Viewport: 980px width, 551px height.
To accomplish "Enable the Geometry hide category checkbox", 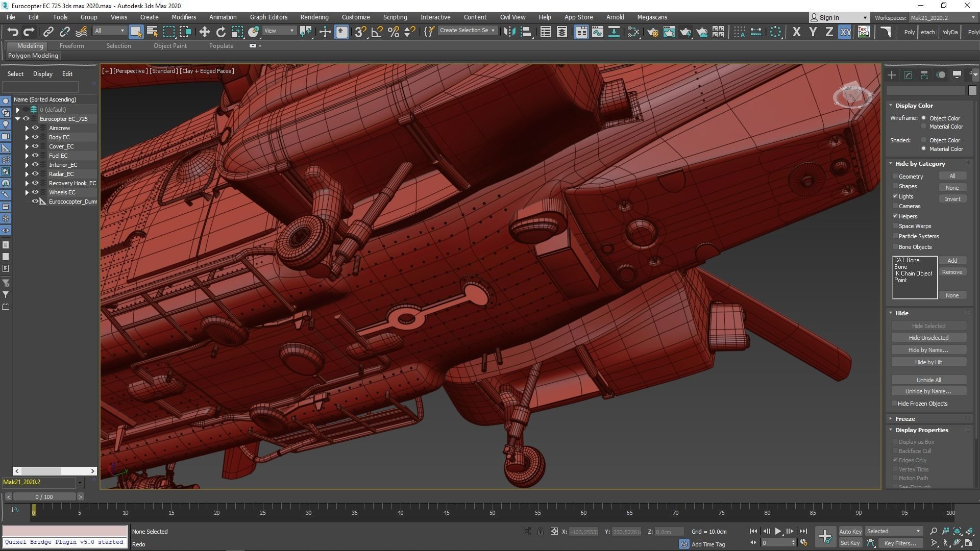I will 895,177.
